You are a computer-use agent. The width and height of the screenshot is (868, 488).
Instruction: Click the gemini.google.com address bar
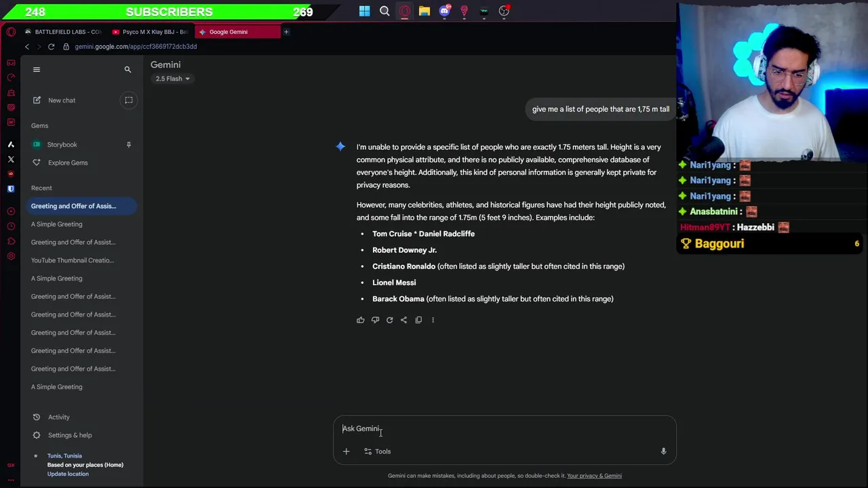tap(136, 47)
